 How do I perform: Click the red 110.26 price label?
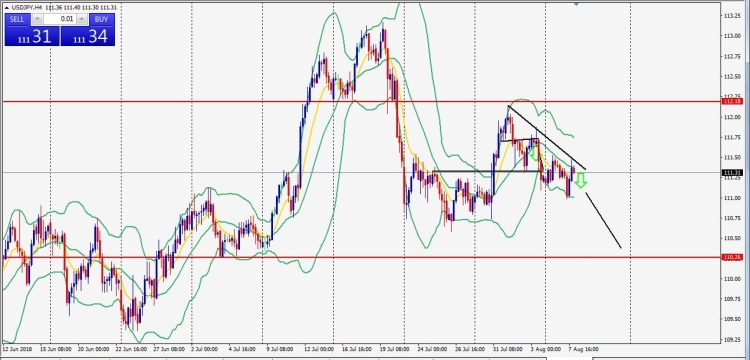pyautogui.click(x=732, y=257)
